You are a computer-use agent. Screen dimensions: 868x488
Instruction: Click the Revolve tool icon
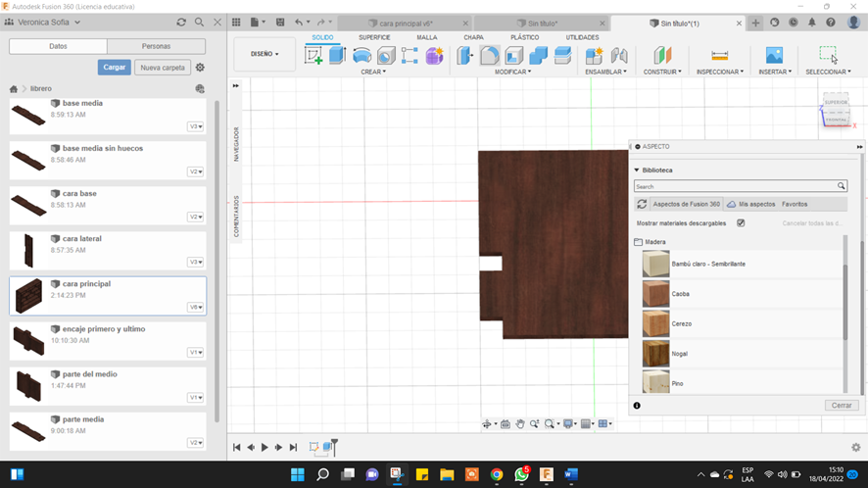coord(362,56)
